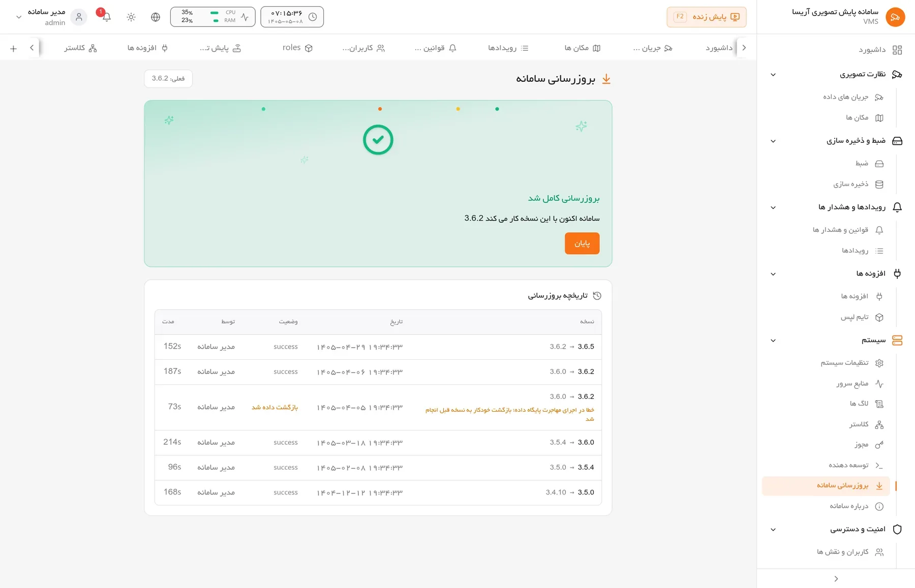This screenshot has width=915, height=588.
Task: Click the منابع سرور activity icon
Action: click(879, 384)
